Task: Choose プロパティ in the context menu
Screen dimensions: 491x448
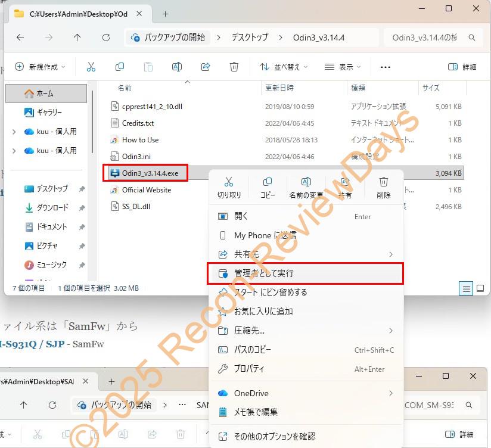Action: click(249, 369)
